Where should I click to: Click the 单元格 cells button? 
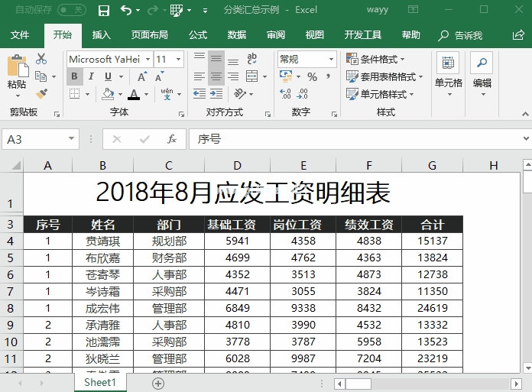coord(448,75)
